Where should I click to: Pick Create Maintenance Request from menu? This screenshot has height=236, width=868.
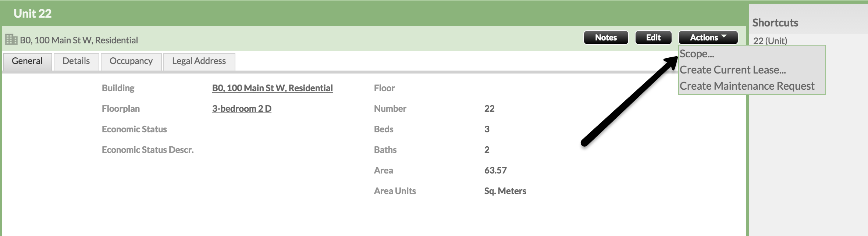click(747, 86)
